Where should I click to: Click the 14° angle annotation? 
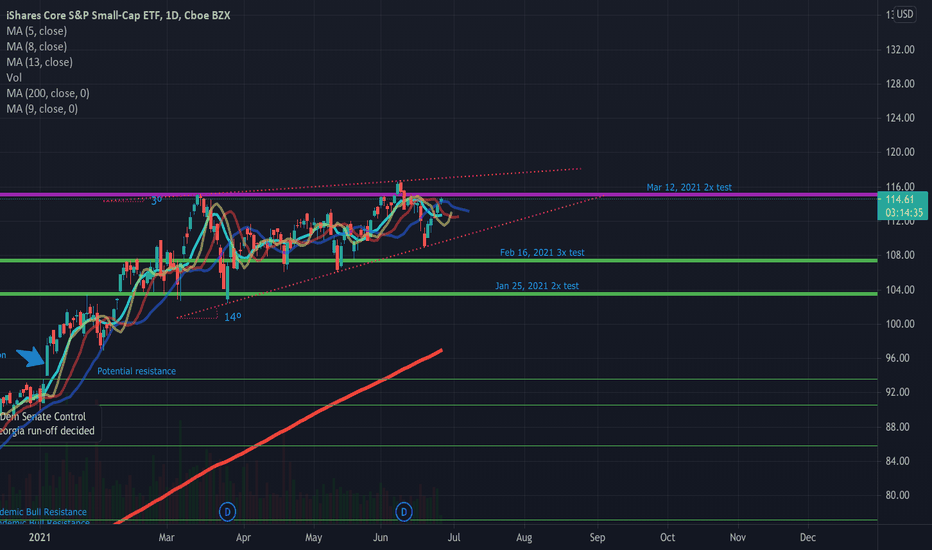[232, 317]
